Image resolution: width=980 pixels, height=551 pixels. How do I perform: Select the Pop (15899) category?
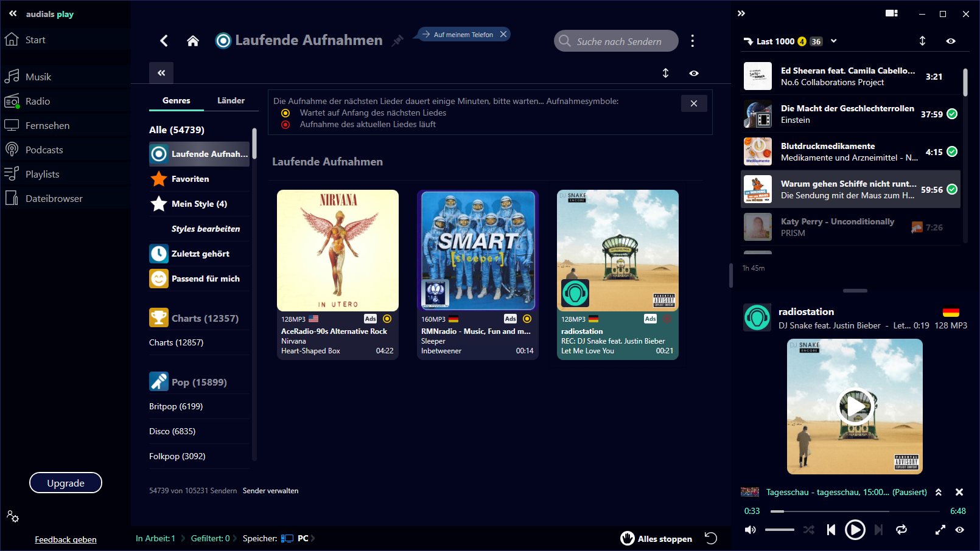[x=199, y=382]
